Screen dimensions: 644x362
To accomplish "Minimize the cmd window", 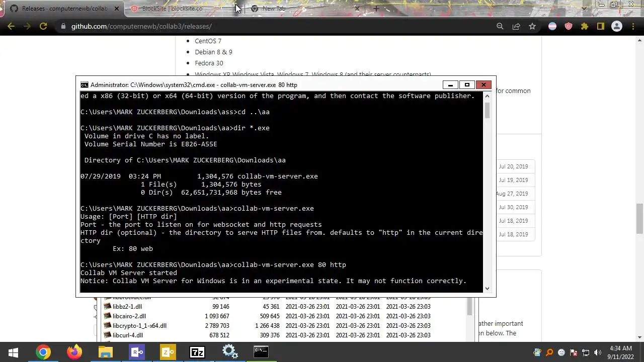I will pos(450,85).
